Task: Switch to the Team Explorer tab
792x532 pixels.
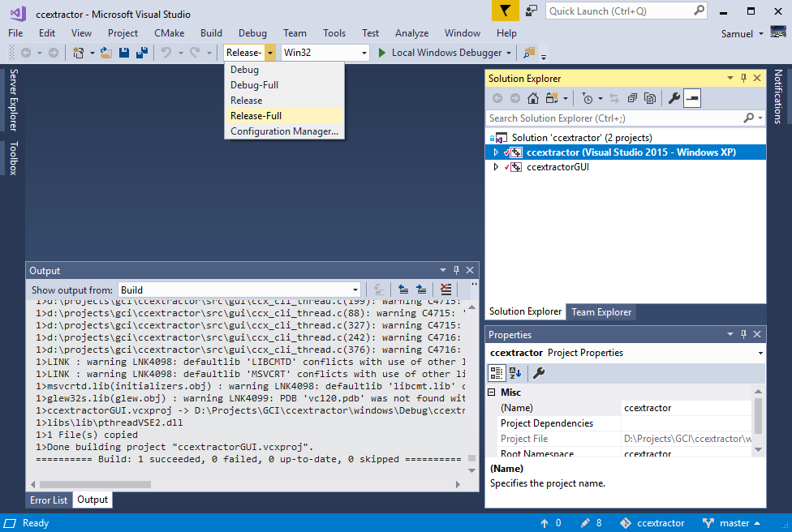Action: pos(601,312)
